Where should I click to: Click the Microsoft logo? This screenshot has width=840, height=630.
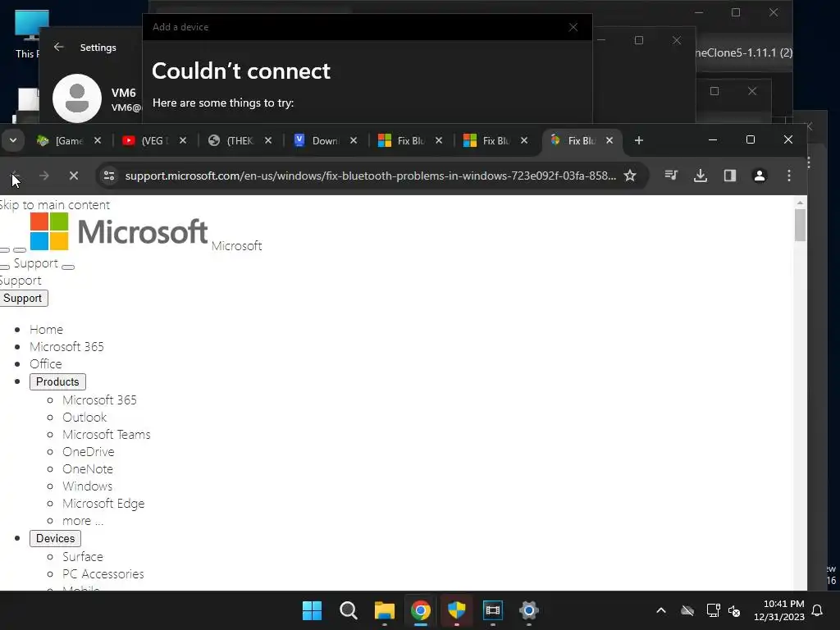(118, 231)
